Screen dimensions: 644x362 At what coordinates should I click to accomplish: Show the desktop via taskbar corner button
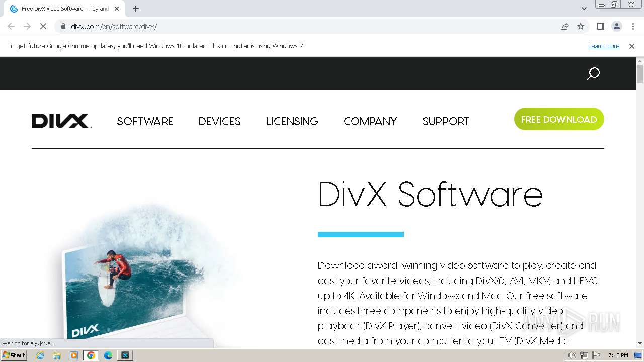[x=638, y=355]
